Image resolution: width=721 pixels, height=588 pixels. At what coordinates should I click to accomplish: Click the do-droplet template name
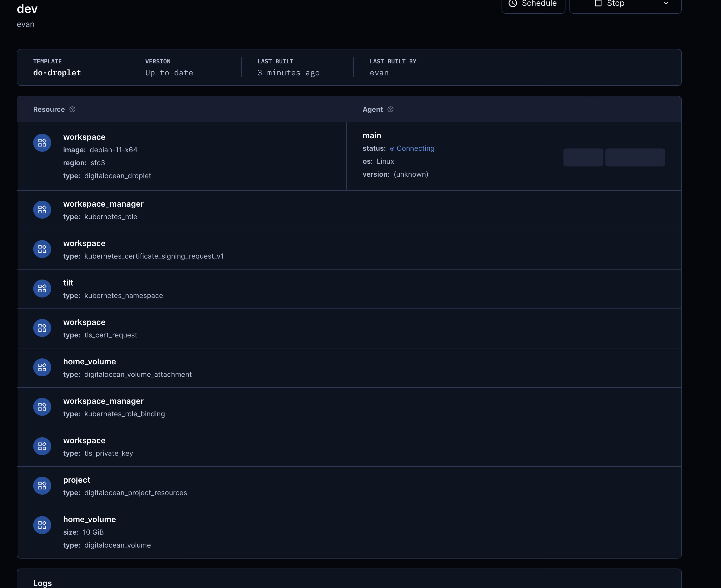point(57,72)
